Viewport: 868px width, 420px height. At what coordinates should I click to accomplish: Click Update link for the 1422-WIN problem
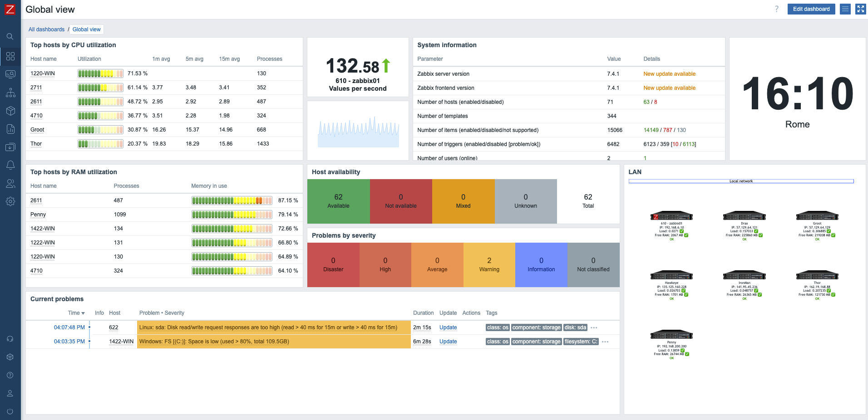448,342
